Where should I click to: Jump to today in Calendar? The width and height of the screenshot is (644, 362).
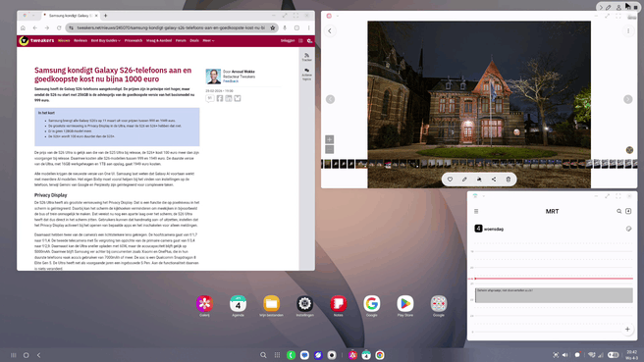point(628,211)
